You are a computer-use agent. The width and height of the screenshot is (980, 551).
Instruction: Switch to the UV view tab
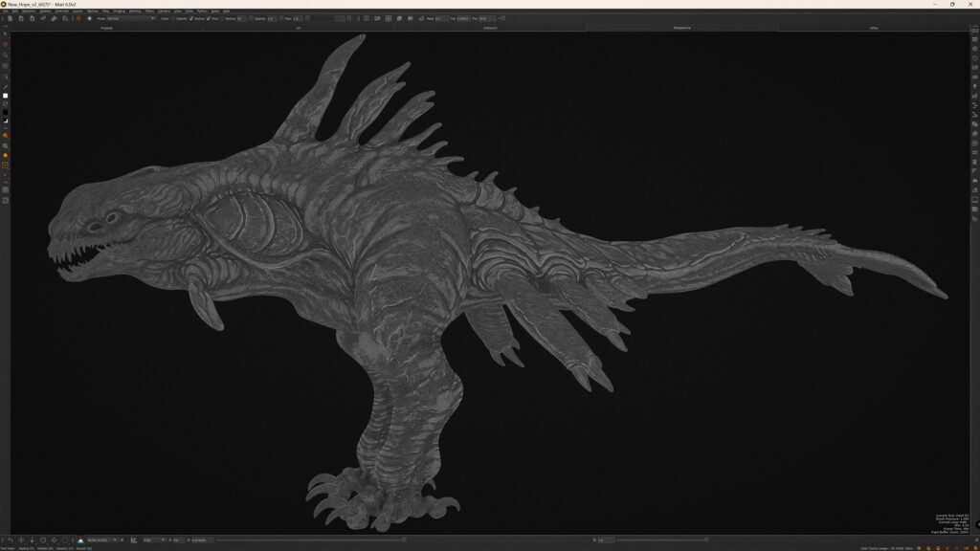click(298, 28)
